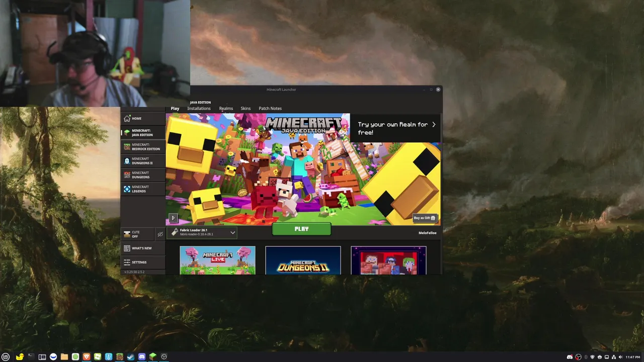Open the Minecraft Dungeons II news thumbnail
Viewport: 644px width, 362px height.
coord(303,260)
